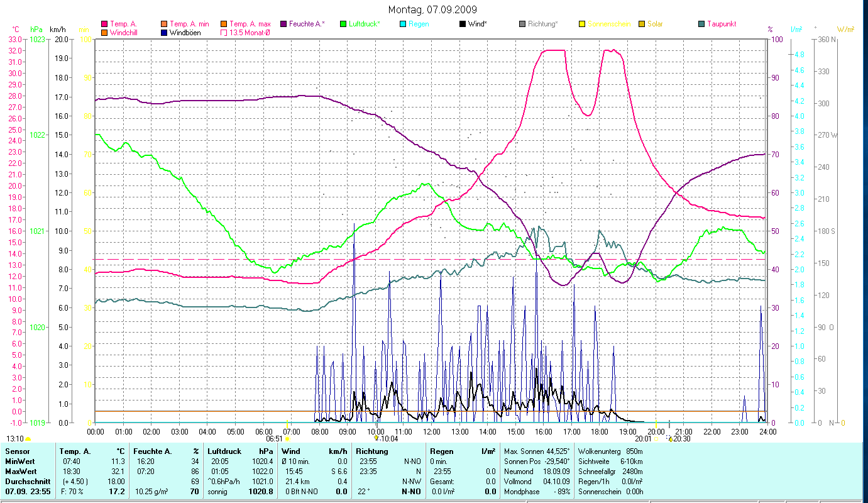Click the purple Feuchte A. legend square
868x503 pixels.
283,24
